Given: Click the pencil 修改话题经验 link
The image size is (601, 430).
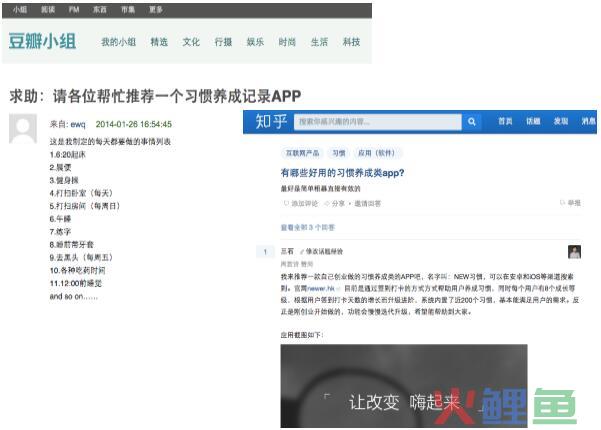Looking at the screenshot, I should tap(321, 251).
